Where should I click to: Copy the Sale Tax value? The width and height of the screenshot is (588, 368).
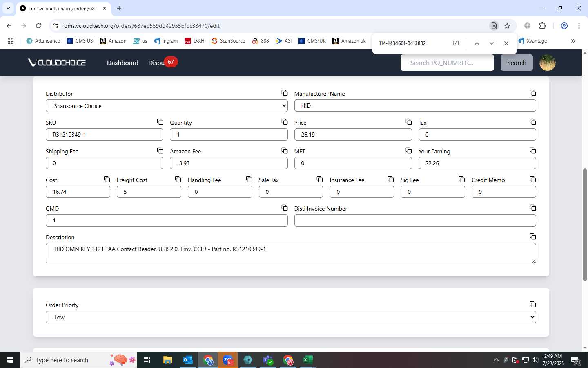(320, 179)
